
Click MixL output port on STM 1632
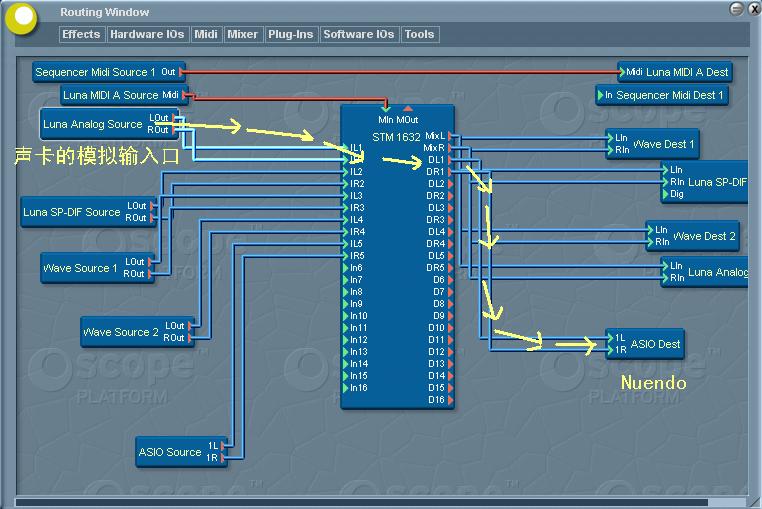click(450, 136)
